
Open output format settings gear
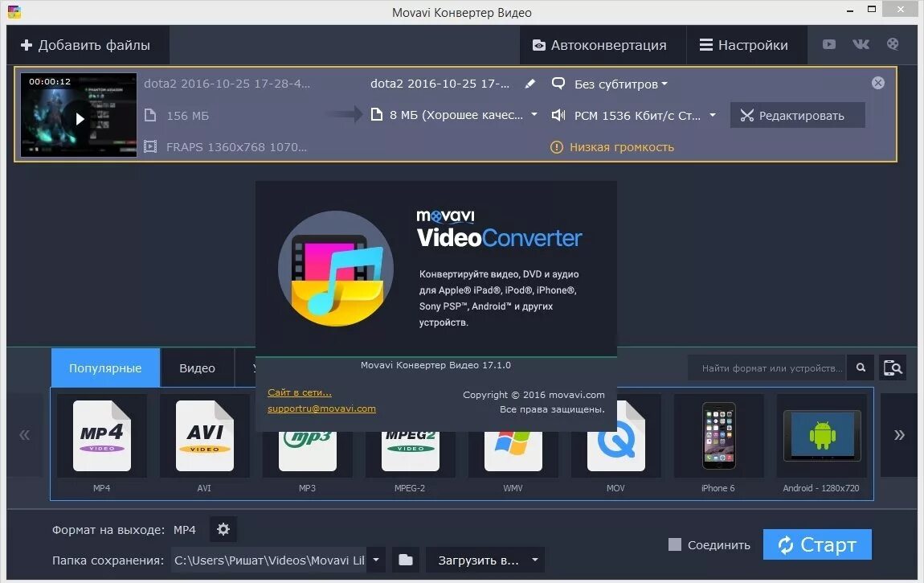point(223,529)
